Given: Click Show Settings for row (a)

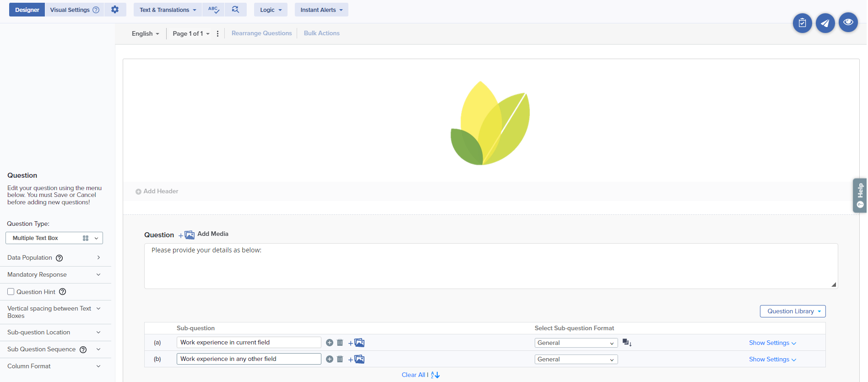Looking at the screenshot, I should (x=772, y=343).
